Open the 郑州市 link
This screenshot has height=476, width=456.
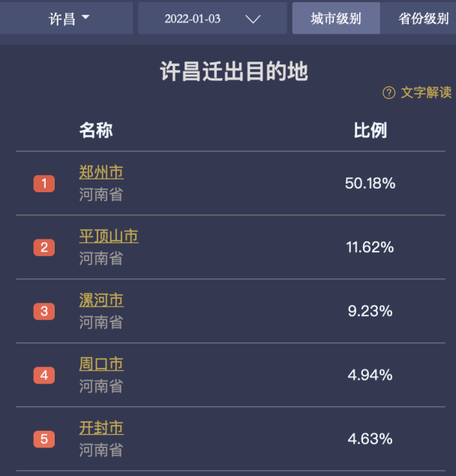tap(101, 172)
